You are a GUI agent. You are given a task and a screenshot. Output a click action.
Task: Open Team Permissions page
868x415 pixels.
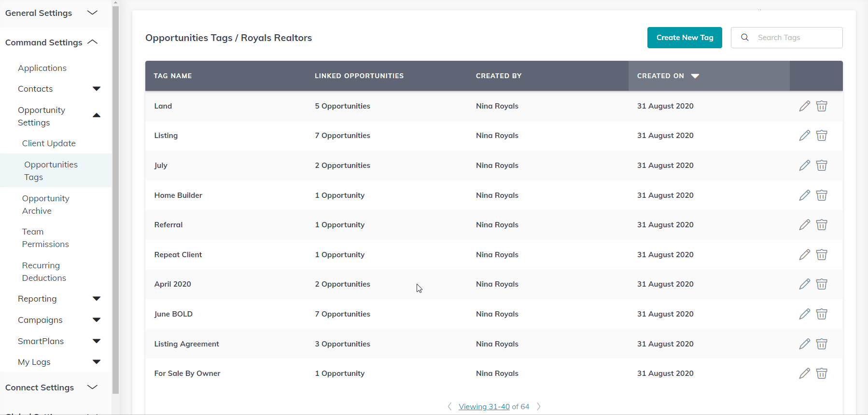45,238
